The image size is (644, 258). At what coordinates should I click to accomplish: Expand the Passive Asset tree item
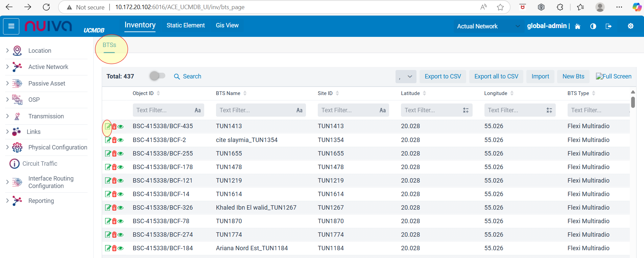click(7, 83)
